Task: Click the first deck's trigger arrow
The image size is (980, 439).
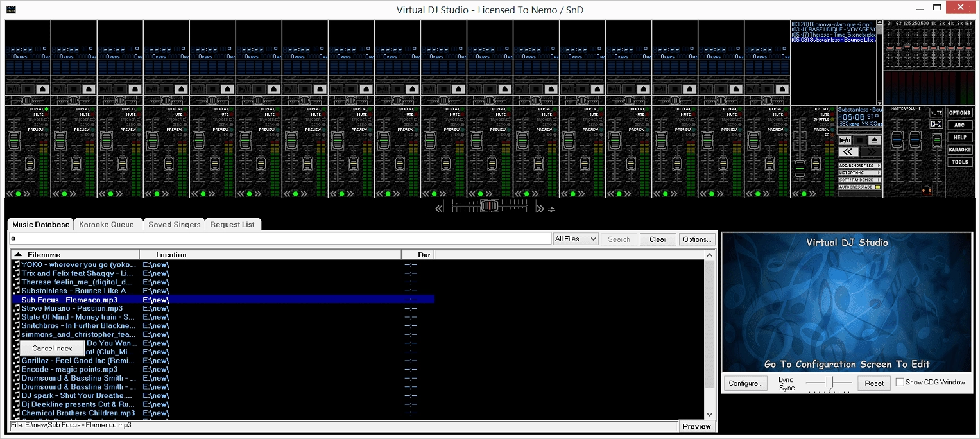Action: (47, 119)
